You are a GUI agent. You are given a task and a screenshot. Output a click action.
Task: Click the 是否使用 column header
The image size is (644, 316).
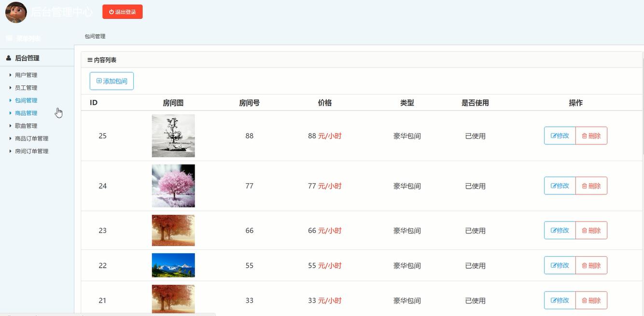click(476, 103)
